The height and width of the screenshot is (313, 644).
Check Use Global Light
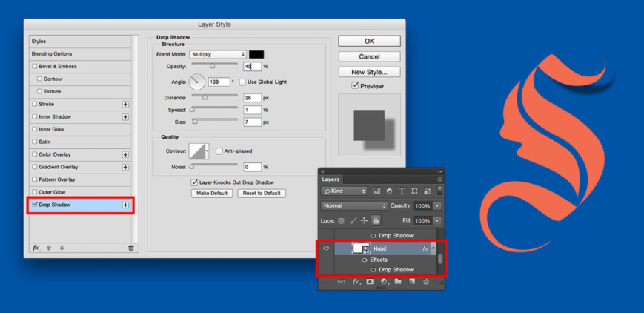[242, 82]
